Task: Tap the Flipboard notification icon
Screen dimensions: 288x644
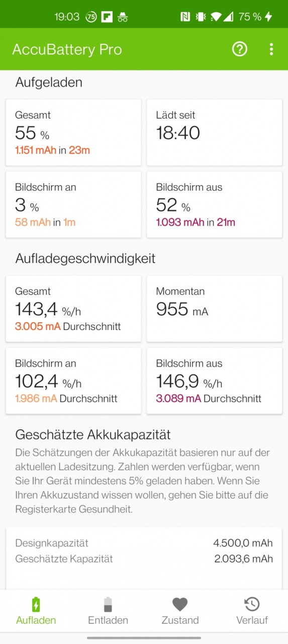Action: click(107, 17)
